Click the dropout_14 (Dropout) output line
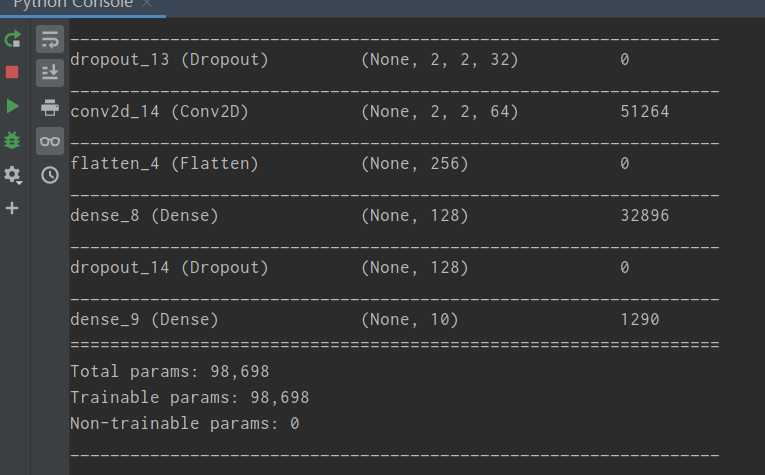The height and width of the screenshot is (475, 765). coord(169,268)
